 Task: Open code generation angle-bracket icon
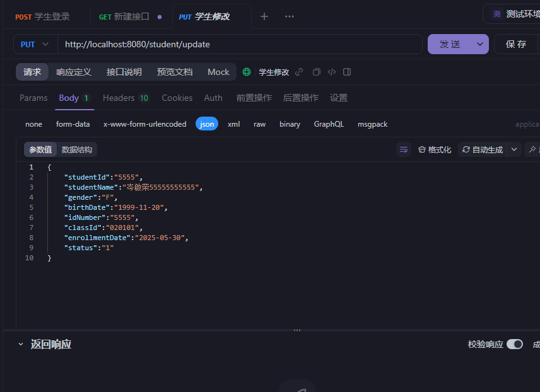332,72
